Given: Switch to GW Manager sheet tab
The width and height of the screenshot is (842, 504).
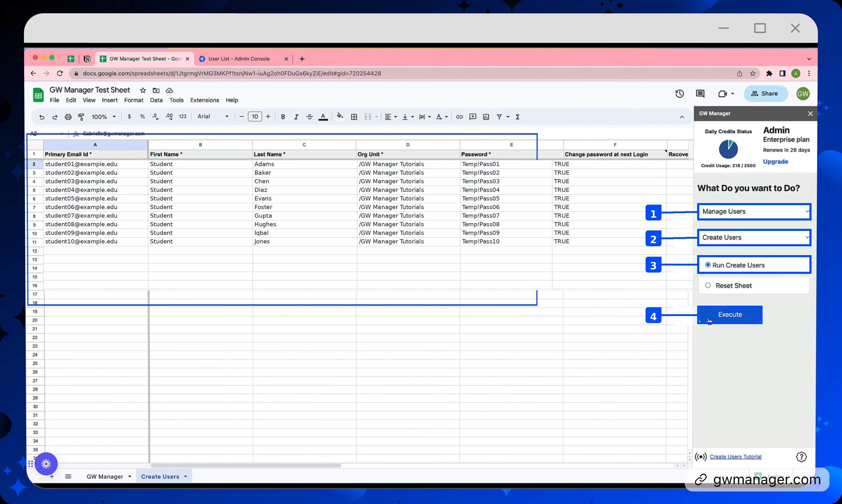Looking at the screenshot, I should pyautogui.click(x=109, y=476).
